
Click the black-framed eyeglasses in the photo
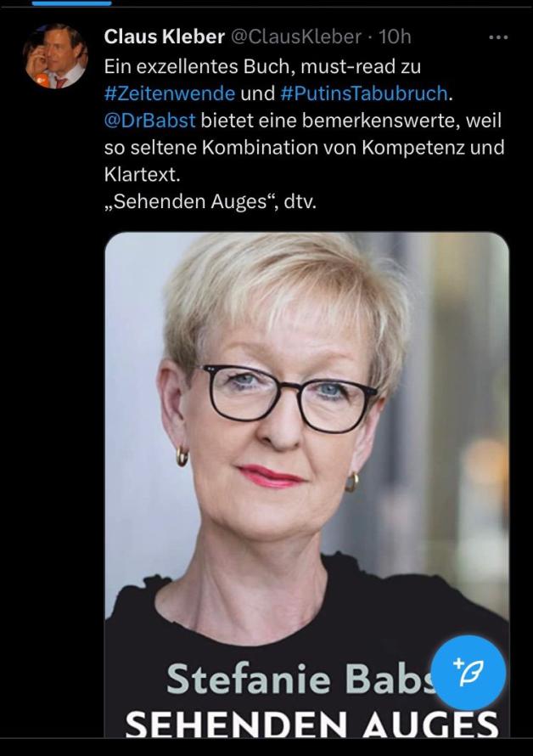click(289, 397)
